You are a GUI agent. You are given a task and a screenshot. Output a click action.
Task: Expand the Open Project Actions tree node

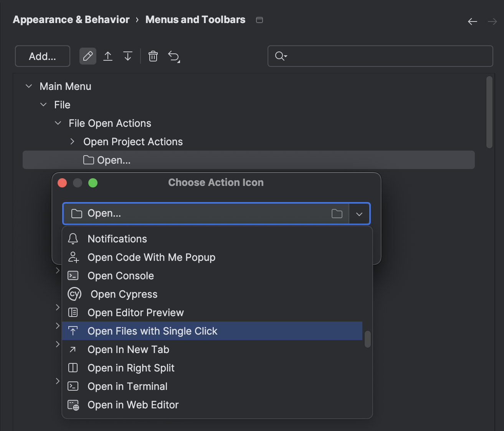(72, 141)
